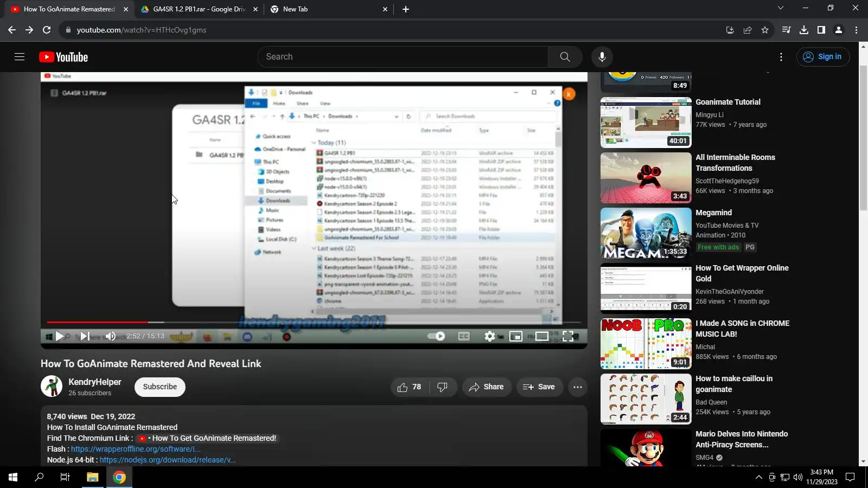Viewport: 868px width, 488px height.
Task: Bookmark this page with star icon
Action: [765, 30]
